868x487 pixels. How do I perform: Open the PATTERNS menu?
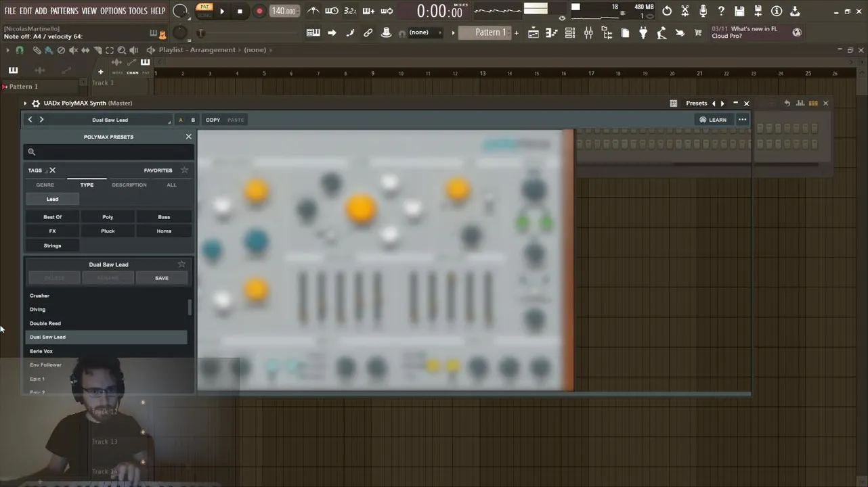(64, 11)
